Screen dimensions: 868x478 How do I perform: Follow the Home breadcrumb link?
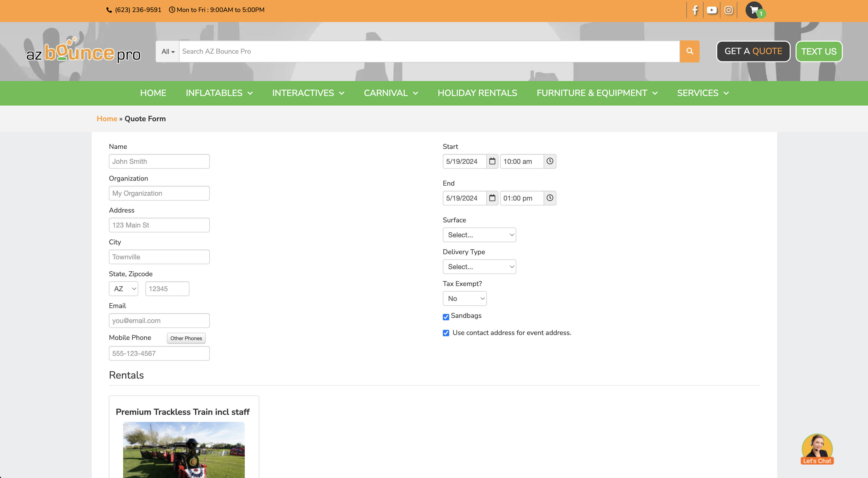(107, 119)
